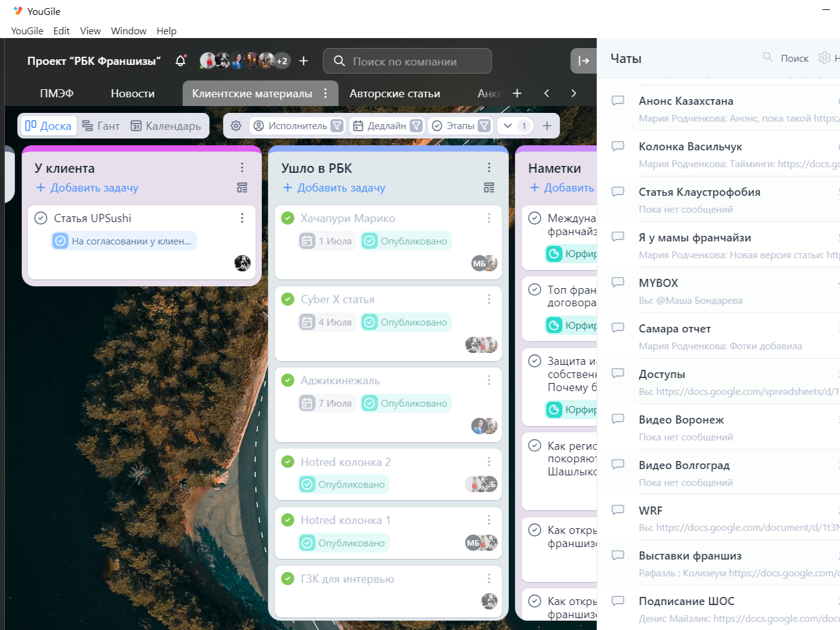Uncheck the ГЗК для интервью task
The height and width of the screenshot is (630, 840).
(287, 578)
